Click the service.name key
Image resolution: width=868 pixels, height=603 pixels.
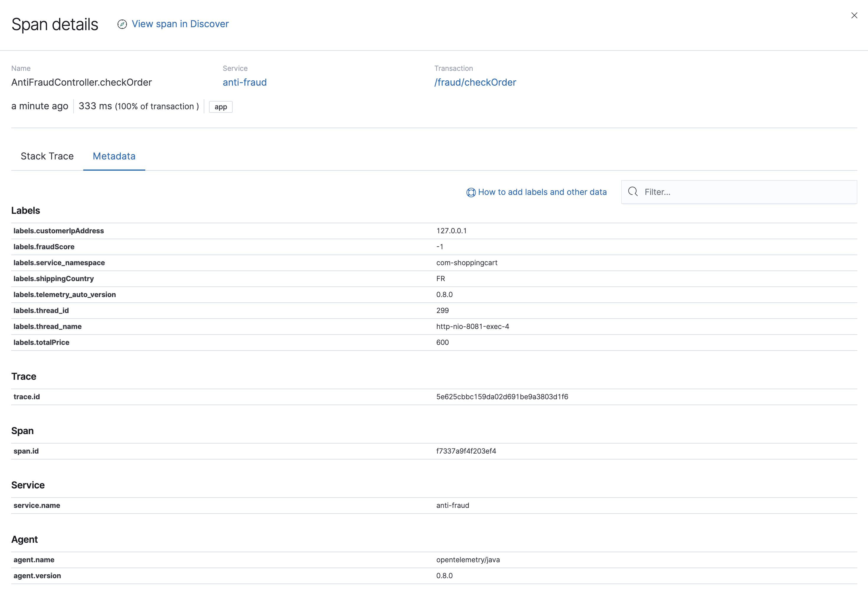37,506
